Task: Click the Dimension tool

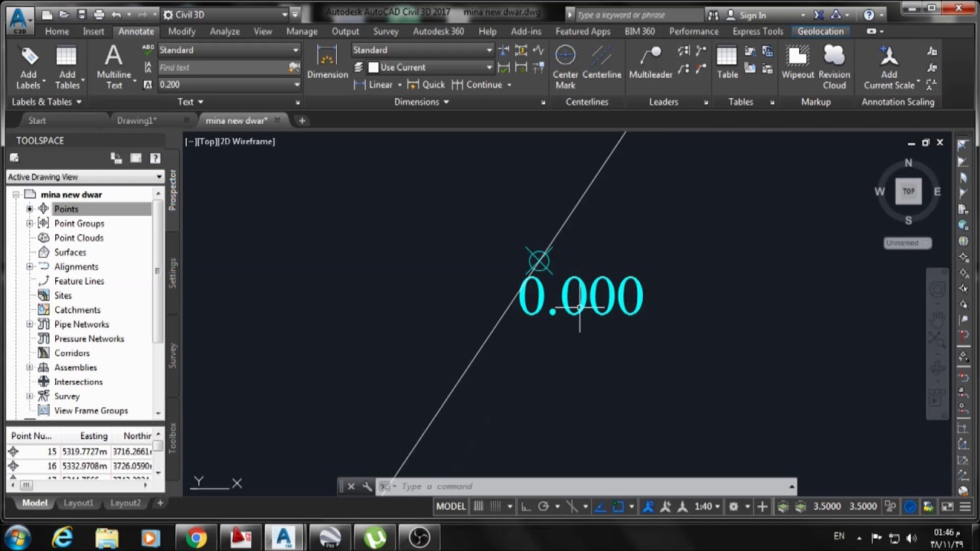Action: click(x=327, y=62)
